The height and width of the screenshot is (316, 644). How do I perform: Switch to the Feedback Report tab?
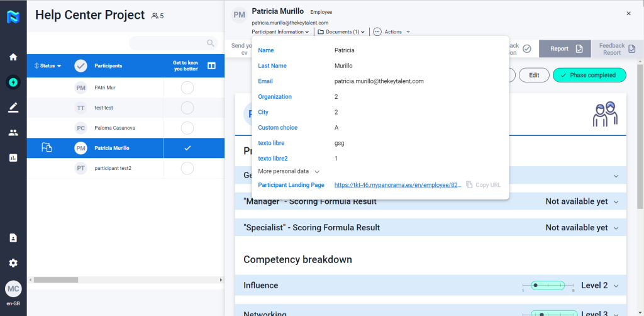click(617, 48)
